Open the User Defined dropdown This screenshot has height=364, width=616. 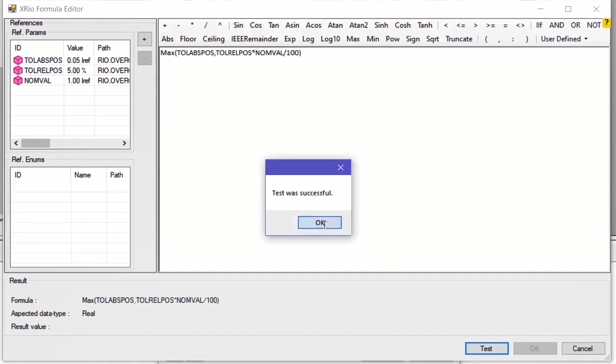click(564, 39)
